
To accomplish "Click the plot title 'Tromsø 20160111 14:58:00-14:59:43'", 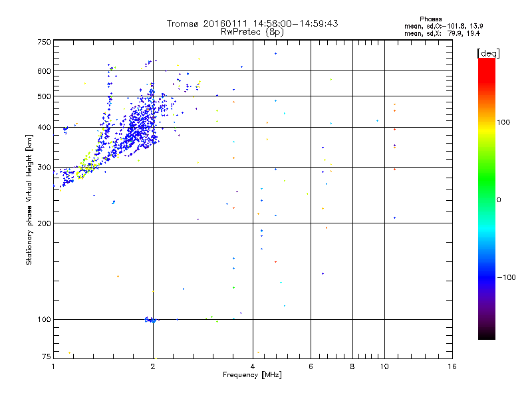I will [x=252, y=23].
